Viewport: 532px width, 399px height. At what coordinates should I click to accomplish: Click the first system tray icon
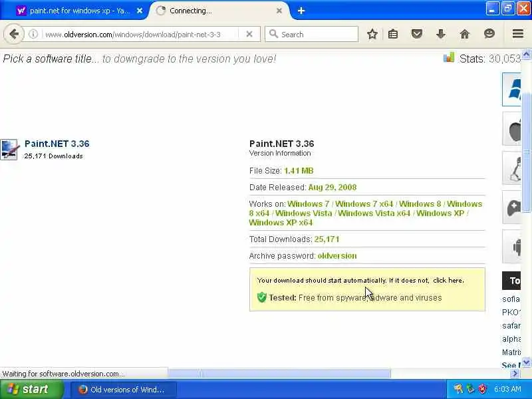458,389
